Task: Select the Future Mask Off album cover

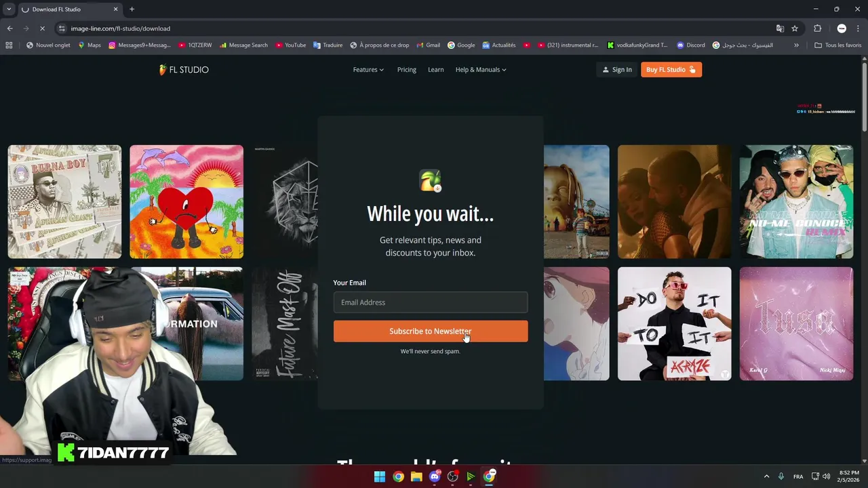Action: [x=285, y=323]
